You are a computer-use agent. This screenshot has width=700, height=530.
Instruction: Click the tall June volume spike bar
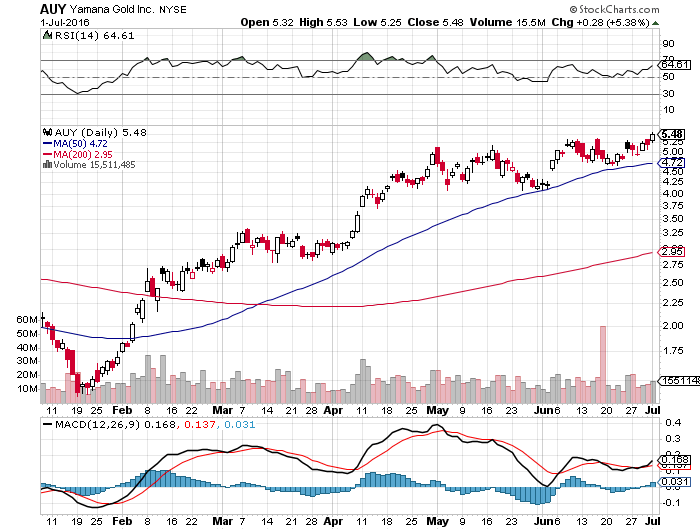click(603, 364)
